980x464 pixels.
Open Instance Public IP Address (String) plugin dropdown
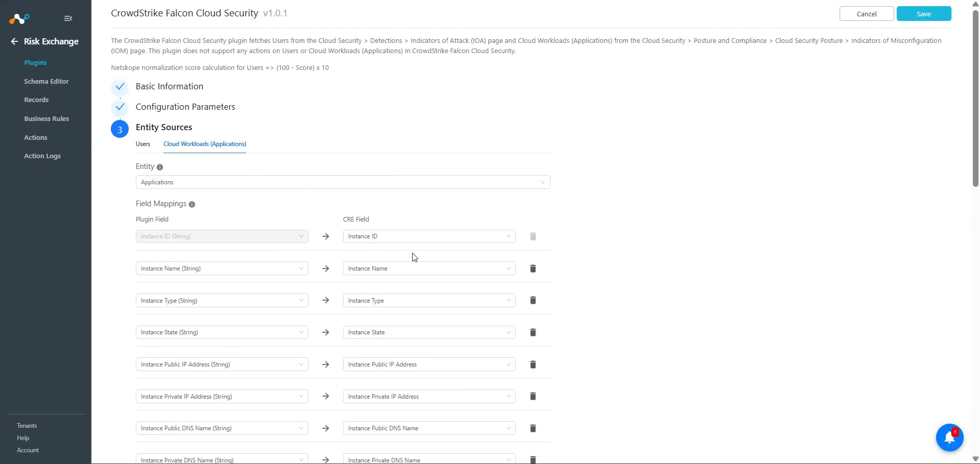tap(222, 364)
